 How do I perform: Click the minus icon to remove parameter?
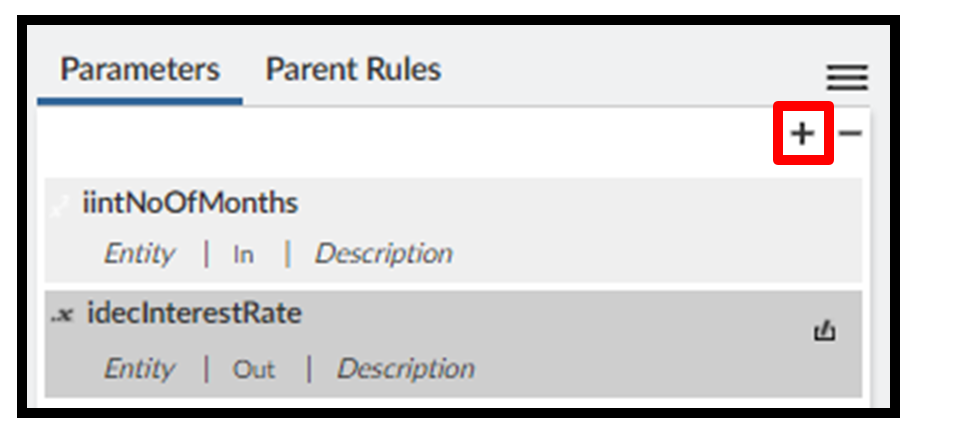pyautogui.click(x=849, y=133)
